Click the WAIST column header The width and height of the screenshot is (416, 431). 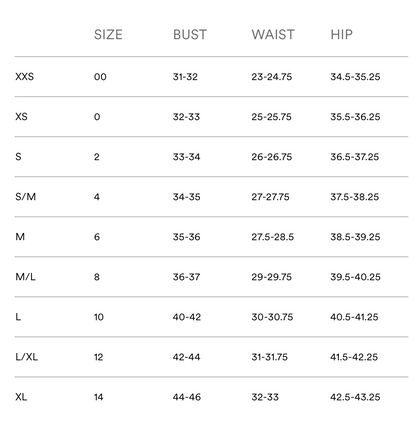(x=273, y=34)
